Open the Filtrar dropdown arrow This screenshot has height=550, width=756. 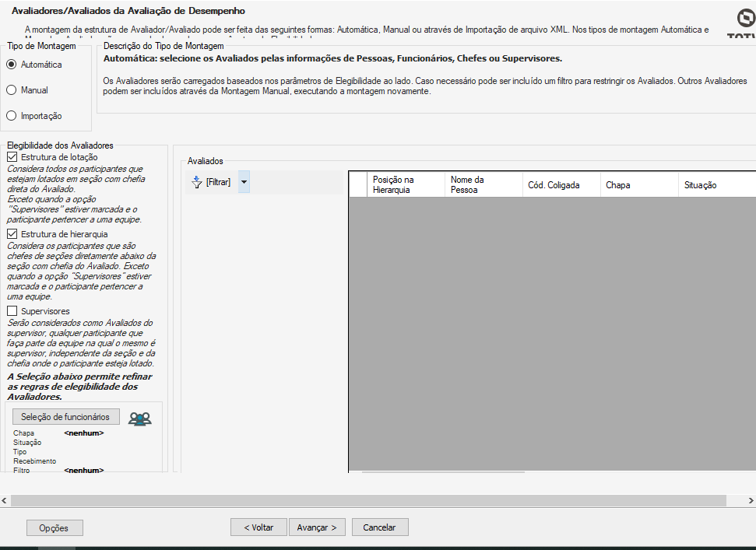(244, 182)
